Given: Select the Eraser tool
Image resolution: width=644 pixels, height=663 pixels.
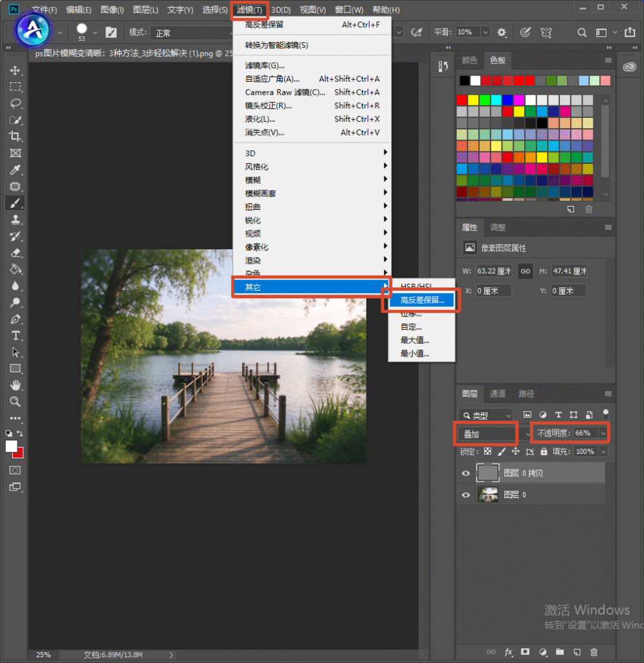Looking at the screenshot, I should [x=16, y=253].
